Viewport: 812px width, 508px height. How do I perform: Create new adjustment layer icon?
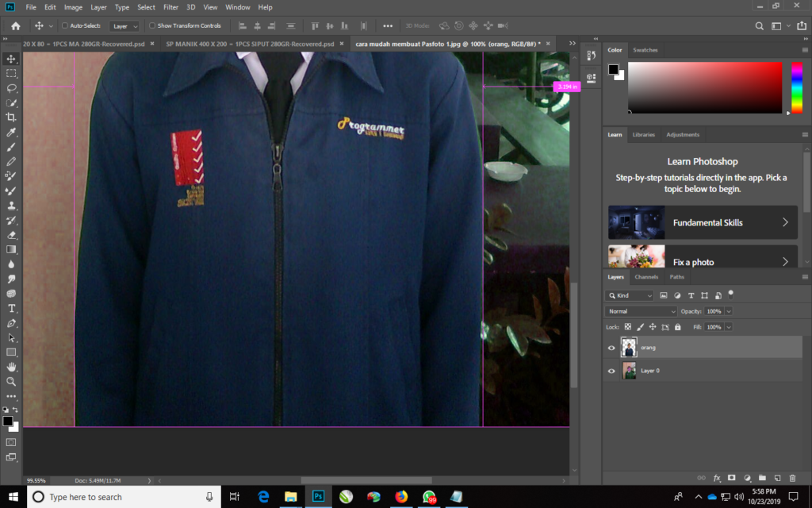pyautogui.click(x=747, y=478)
